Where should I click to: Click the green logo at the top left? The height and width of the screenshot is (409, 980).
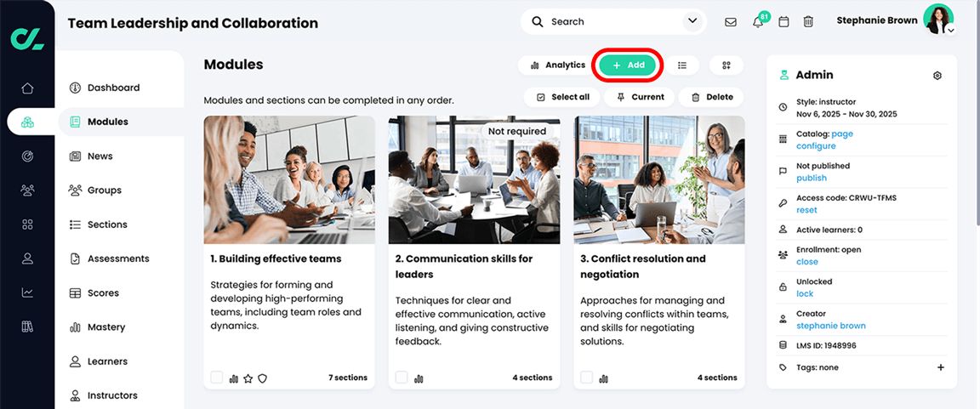pyautogui.click(x=27, y=37)
